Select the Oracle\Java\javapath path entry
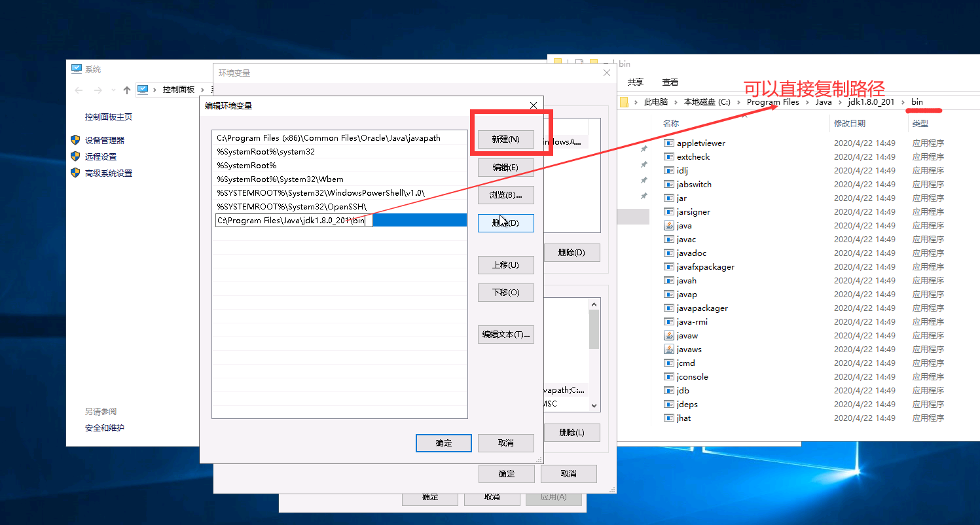980x525 pixels. [340, 138]
